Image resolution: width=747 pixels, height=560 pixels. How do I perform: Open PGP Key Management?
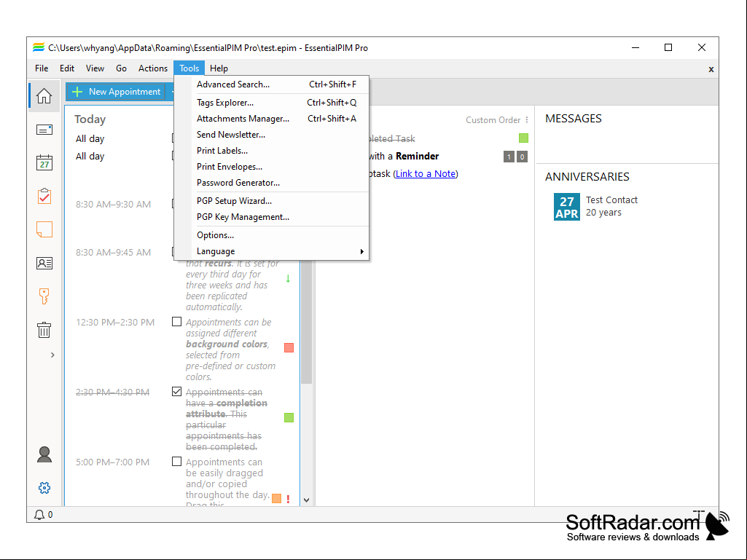pos(272,217)
